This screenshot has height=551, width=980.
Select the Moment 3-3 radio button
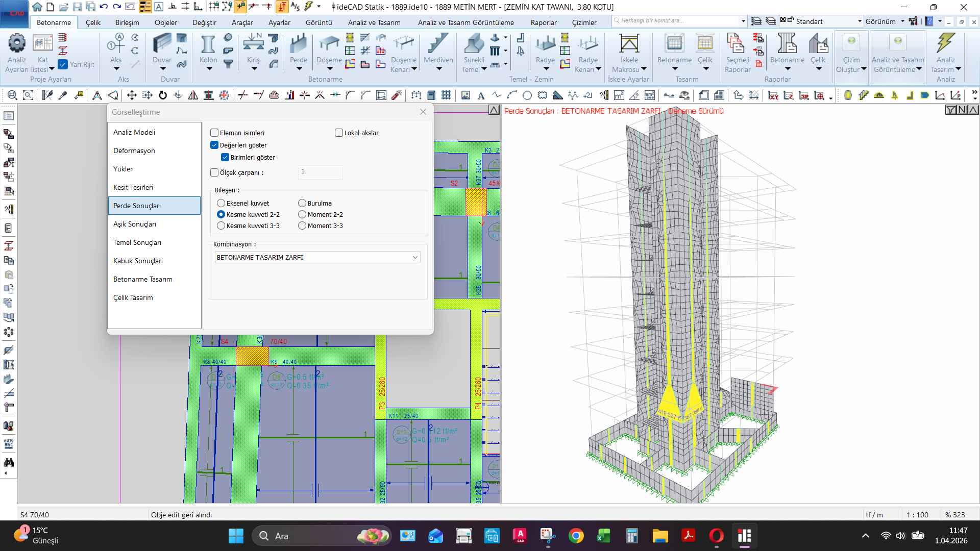coord(302,226)
